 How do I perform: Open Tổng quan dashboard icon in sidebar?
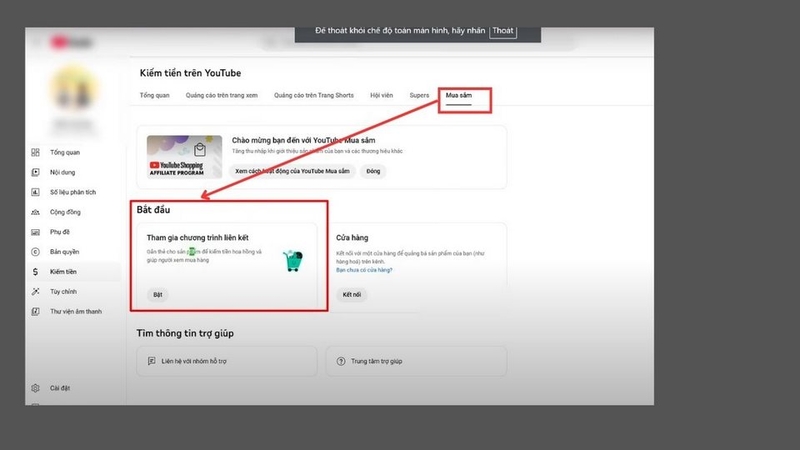[35, 152]
